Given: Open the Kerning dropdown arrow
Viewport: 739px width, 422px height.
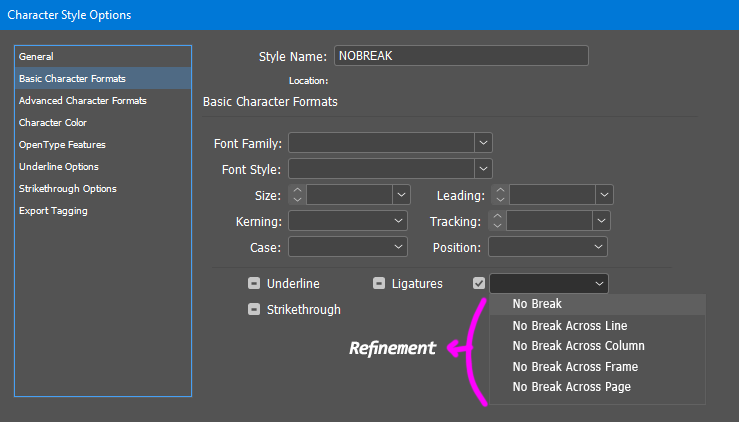Looking at the screenshot, I should pos(399,221).
